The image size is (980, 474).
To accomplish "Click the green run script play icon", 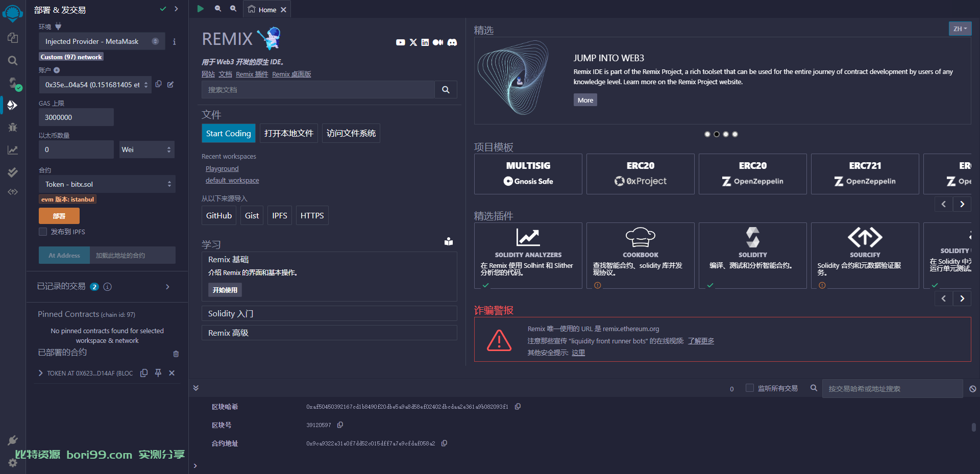I will pyautogui.click(x=201, y=9).
